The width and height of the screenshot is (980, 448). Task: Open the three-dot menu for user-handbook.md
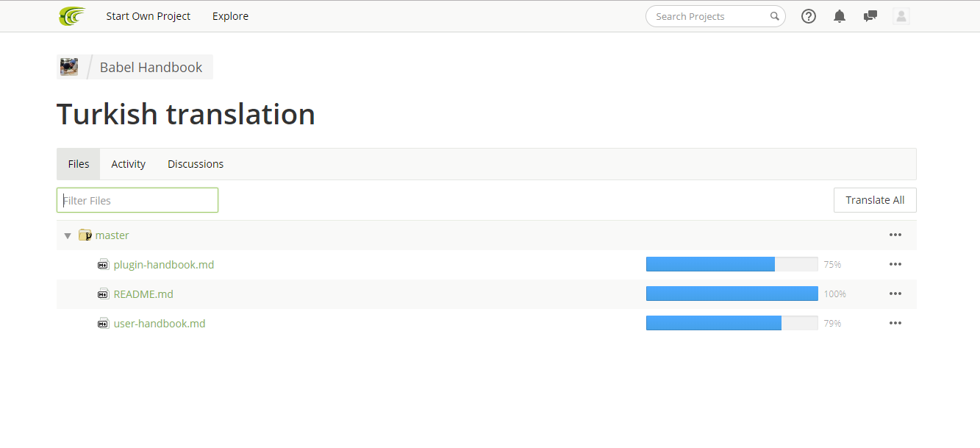(x=895, y=323)
